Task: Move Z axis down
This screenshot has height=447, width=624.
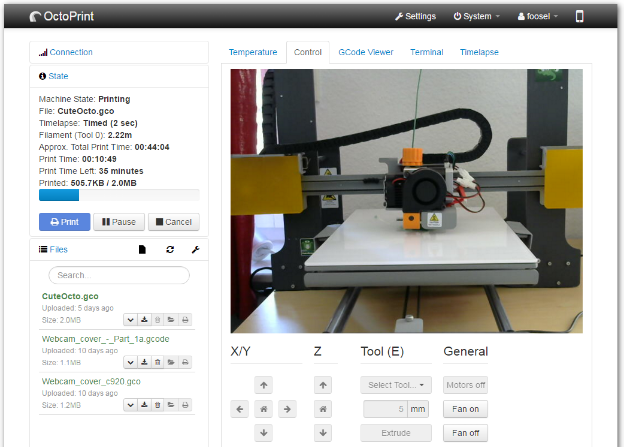Action: point(323,433)
